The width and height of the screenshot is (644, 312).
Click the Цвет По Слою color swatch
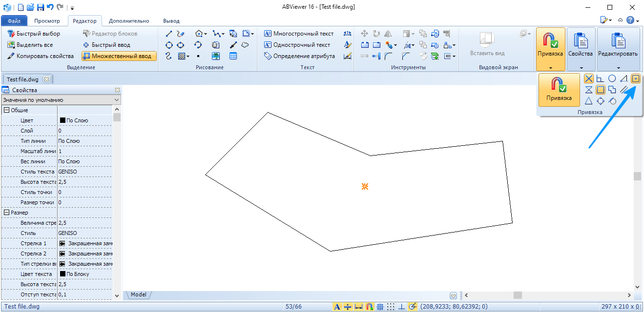(62, 120)
